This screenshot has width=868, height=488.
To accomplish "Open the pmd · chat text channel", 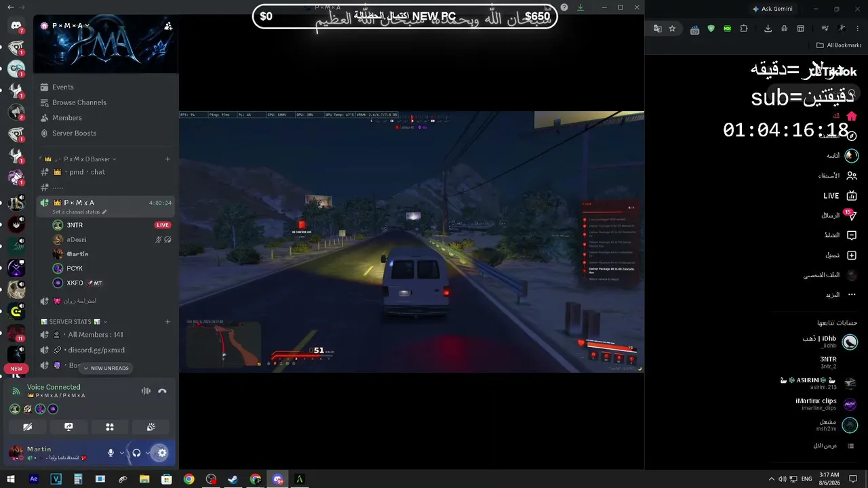I will (105, 172).
